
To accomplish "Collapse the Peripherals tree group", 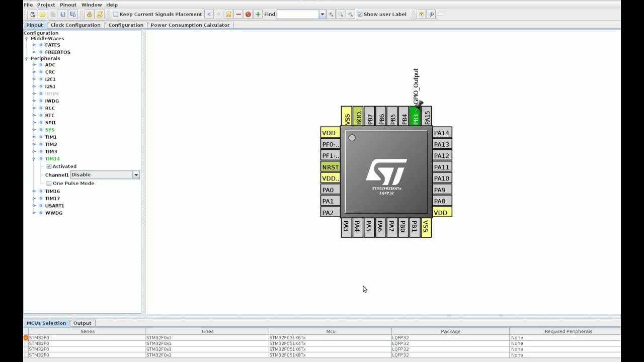I will click(26, 58).
